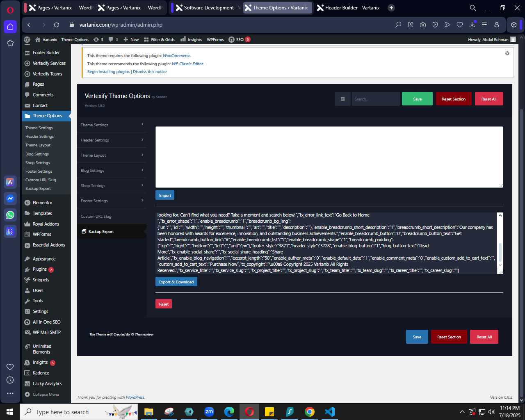Click Export & Download button
The width and height of the screenshot is (525, 420).
176,282
